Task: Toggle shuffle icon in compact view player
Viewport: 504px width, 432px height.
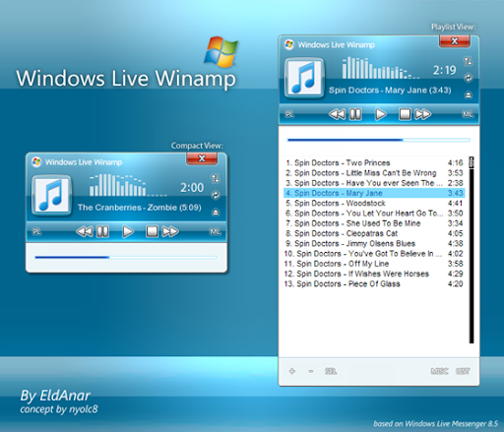Action: tap(216, 178)
